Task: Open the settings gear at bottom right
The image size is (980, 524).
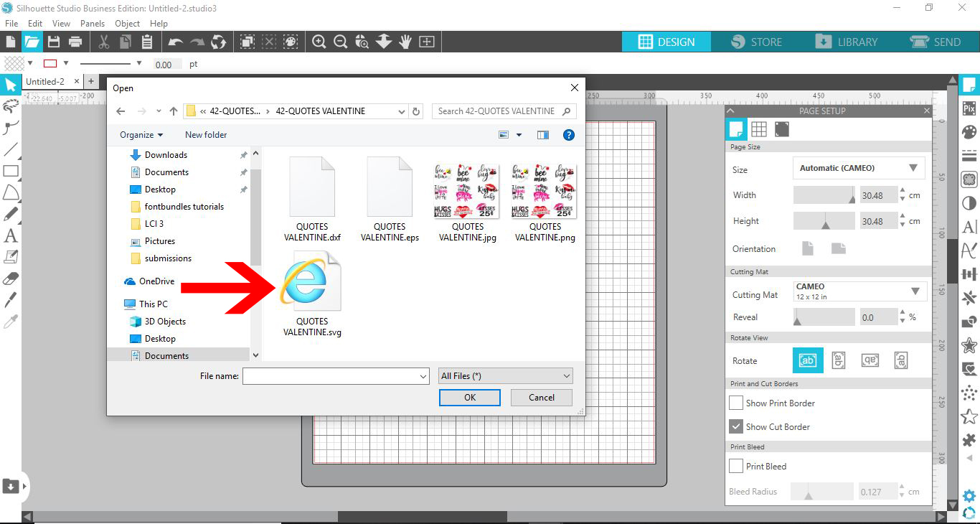Action: point(968,495)
